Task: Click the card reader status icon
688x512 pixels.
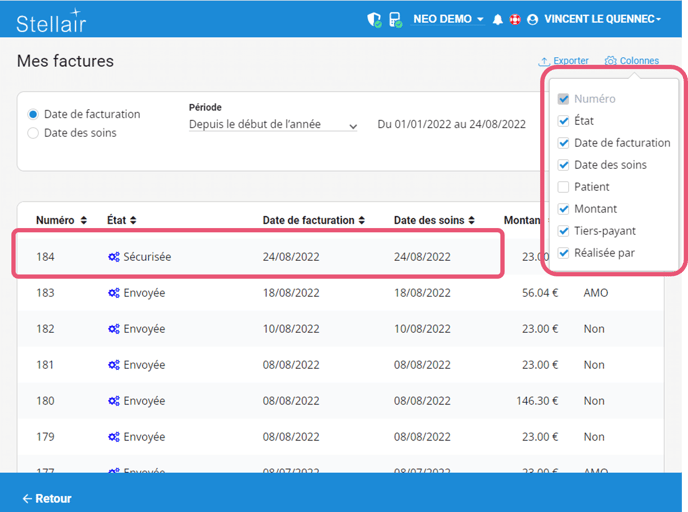Action: (395, 19)
